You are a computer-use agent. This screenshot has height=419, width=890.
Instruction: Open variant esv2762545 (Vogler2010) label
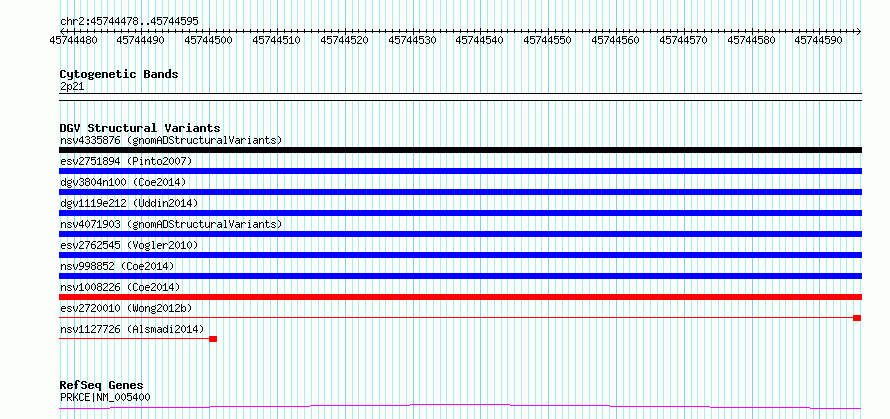(x=129, y=245)
